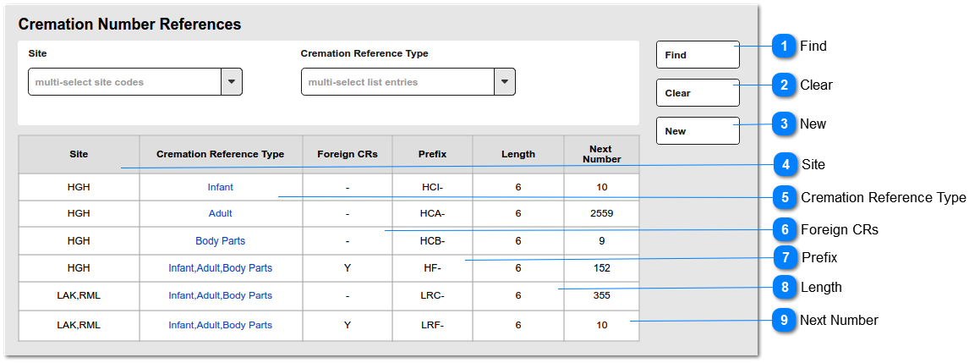Click the HGH site cell in Infant row
Image resolution: width=980 pixels, height=363 pixels.
pos(79,187)
